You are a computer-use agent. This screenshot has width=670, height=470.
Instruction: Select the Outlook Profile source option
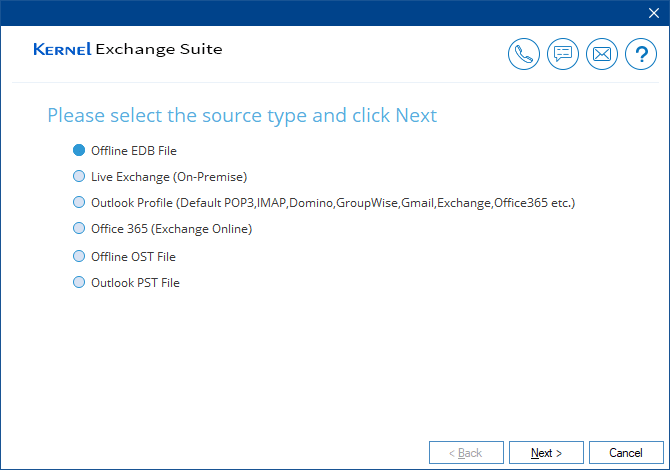click(80, 202)
